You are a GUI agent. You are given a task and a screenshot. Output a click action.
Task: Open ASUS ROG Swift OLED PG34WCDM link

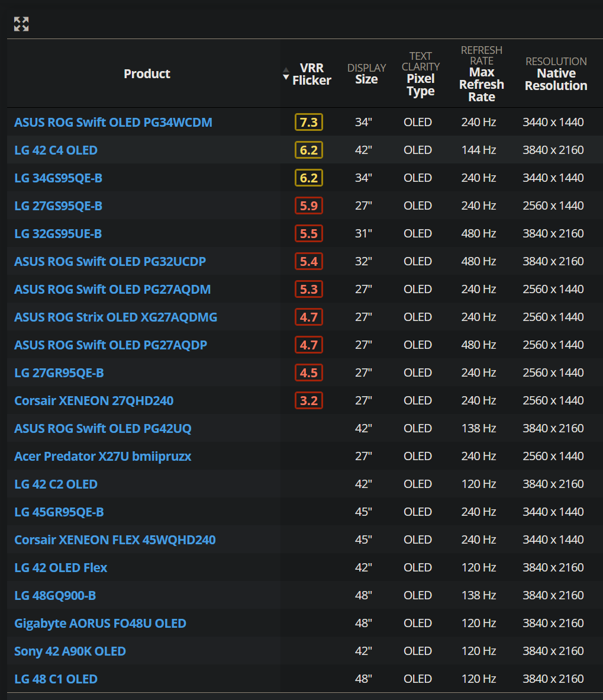tap(113, 123)
